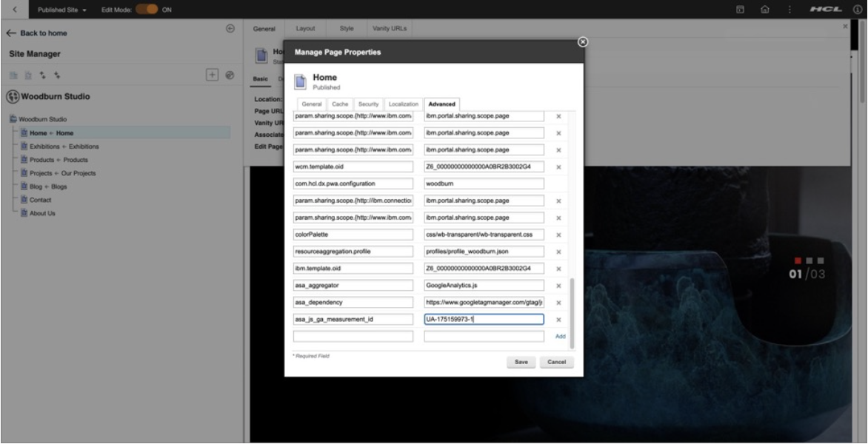The width and height of the screenshot is (868, 444).
Task: Click the info icon in the top bar
Action: 858,9
